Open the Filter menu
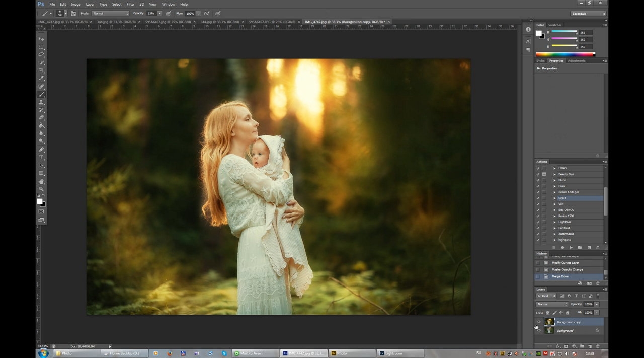 (x=130, y=4)
